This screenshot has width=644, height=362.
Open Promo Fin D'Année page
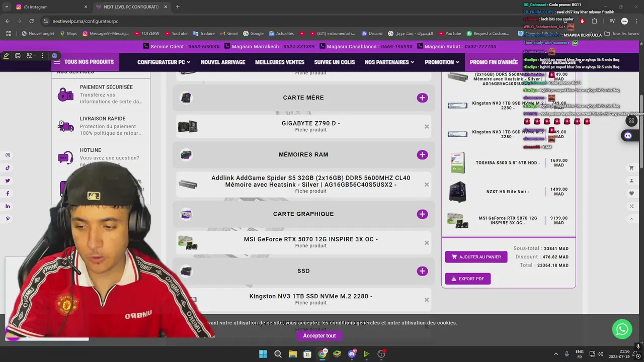[x=494, y=62]
